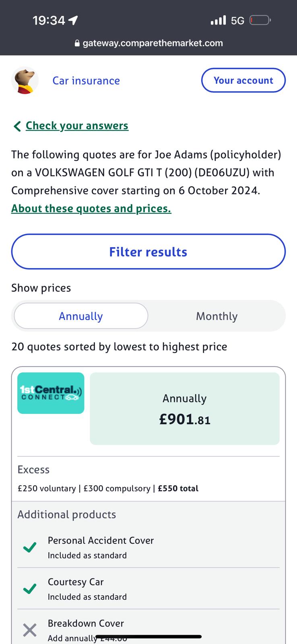Switch prices to Monthly
297x644 pixels.
tap(217, 316)
